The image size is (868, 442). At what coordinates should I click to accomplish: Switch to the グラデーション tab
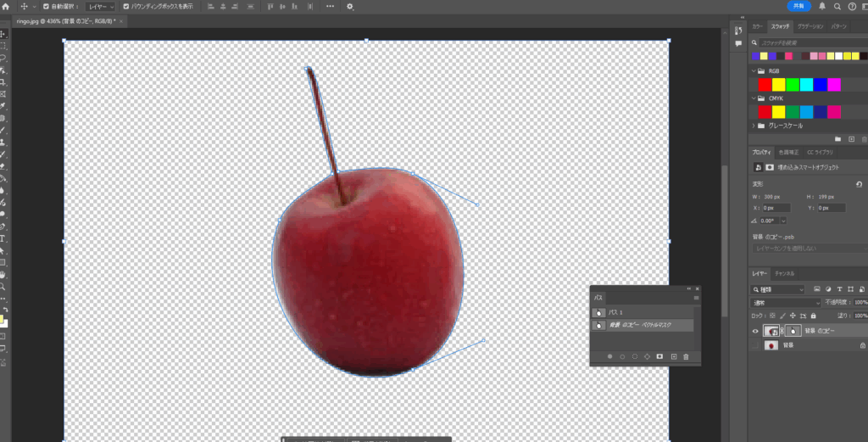810,26
